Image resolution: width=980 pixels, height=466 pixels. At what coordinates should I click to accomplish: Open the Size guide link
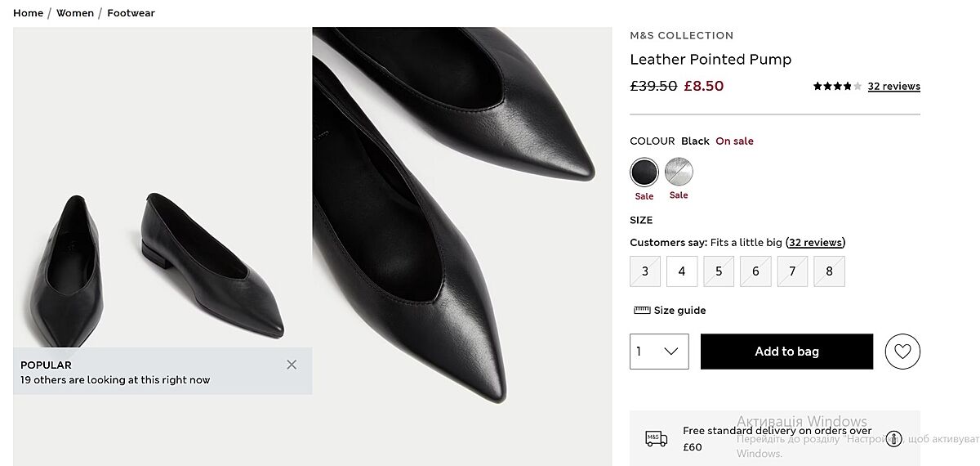click(679, 311)
